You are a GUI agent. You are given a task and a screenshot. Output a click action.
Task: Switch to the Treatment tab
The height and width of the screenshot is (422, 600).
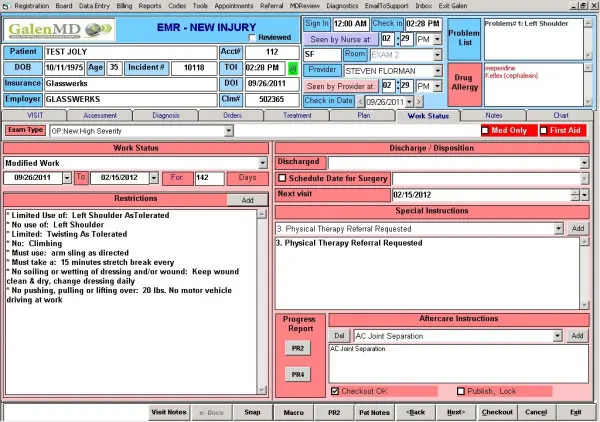(x=297, y=116)
